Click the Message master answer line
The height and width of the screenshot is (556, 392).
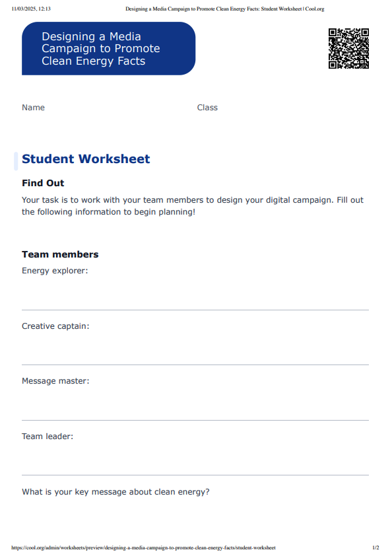coord(195,420)
